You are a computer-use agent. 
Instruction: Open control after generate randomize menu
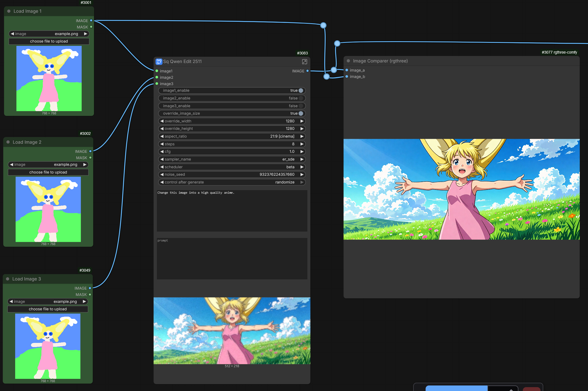pos(231,182)
